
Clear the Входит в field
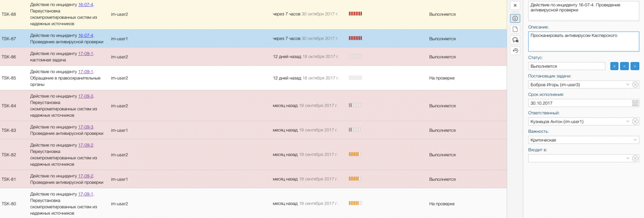click(635, 158)
